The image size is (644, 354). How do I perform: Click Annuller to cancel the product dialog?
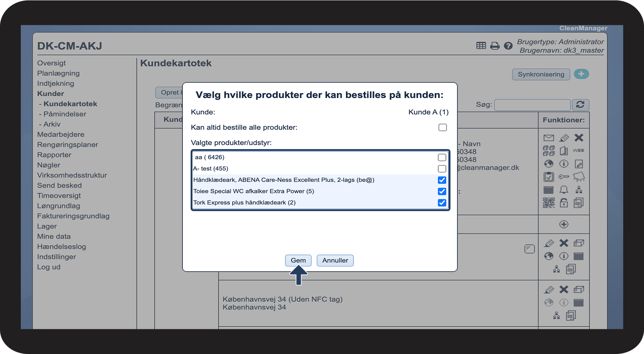point(335,260)
